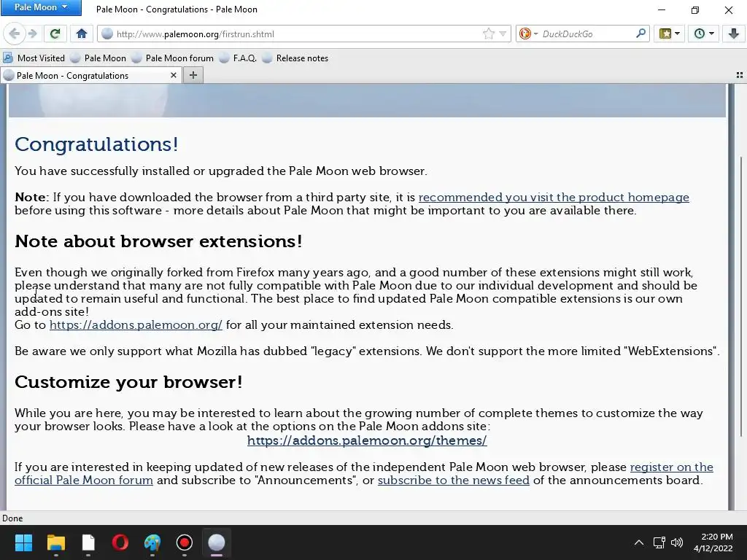Open the DuckDuckGo search engine selector
Screen dimensions: 747x560
(528, 34)
